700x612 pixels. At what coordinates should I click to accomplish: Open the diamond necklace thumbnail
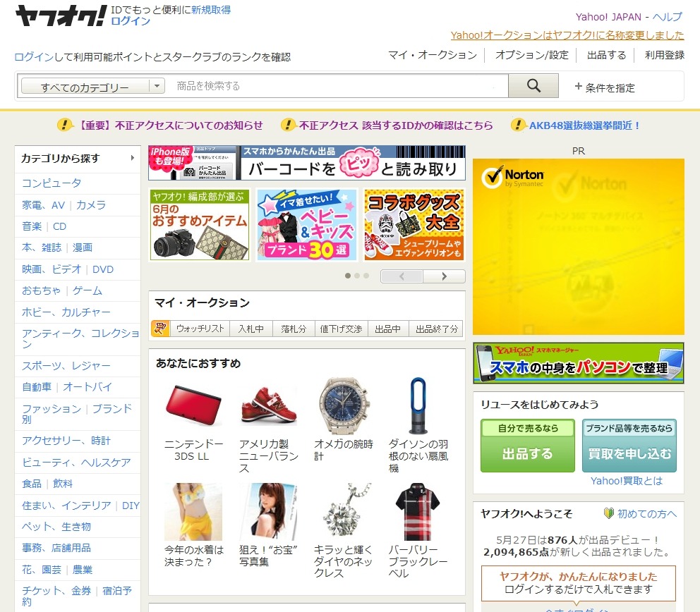pyautogui.click(x=347, y=510)
